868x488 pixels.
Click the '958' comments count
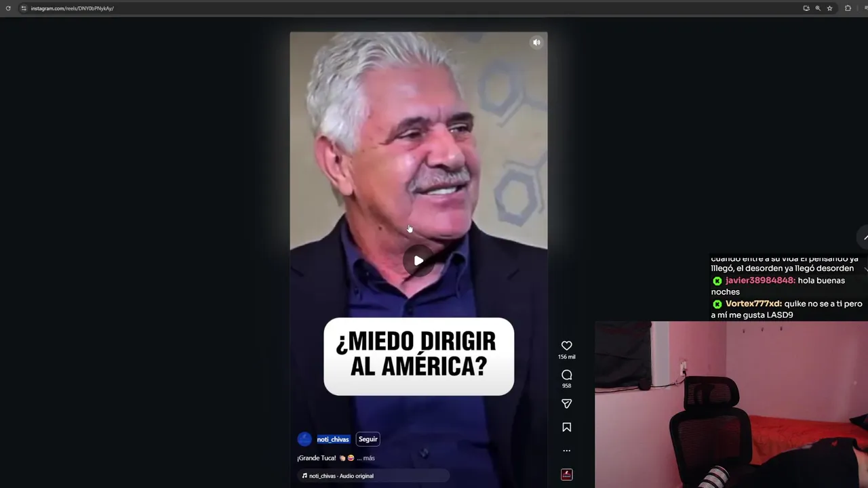pos(566,386)
